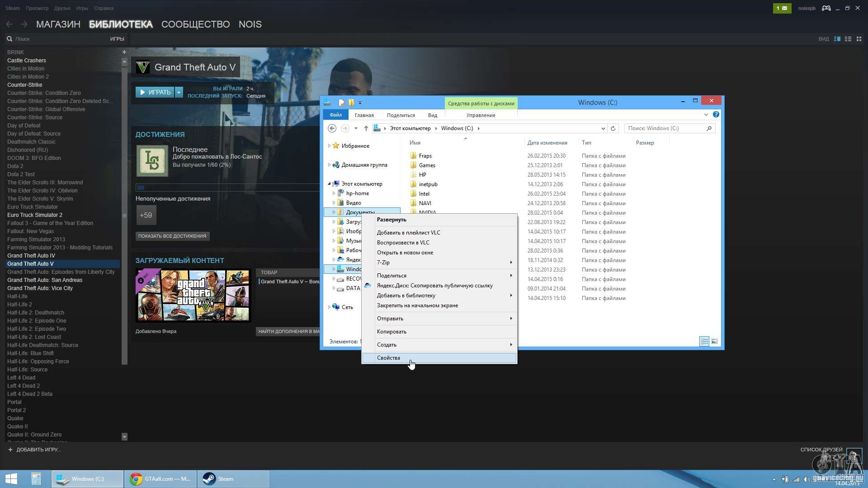The width and height of the screenshot is (868, 488).
Task: Open Quick Access Toolbar customize dropdown
Action: [360, 103]
